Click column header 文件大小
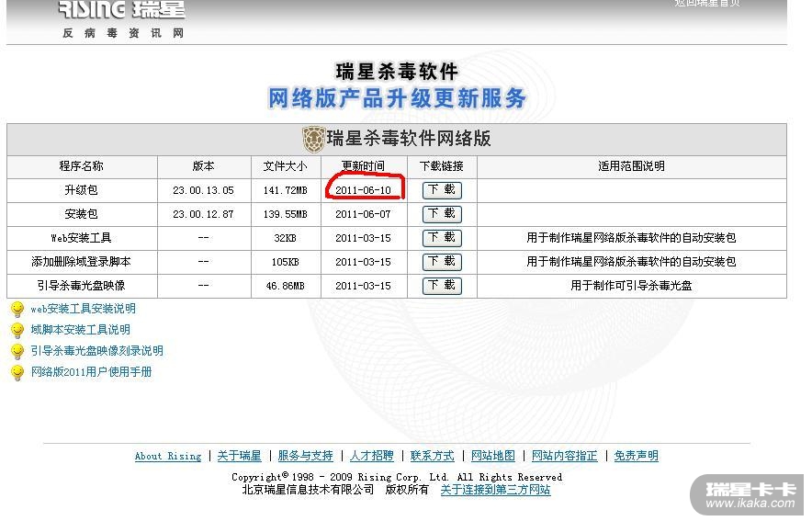812x521 pixels. [286, 166]
